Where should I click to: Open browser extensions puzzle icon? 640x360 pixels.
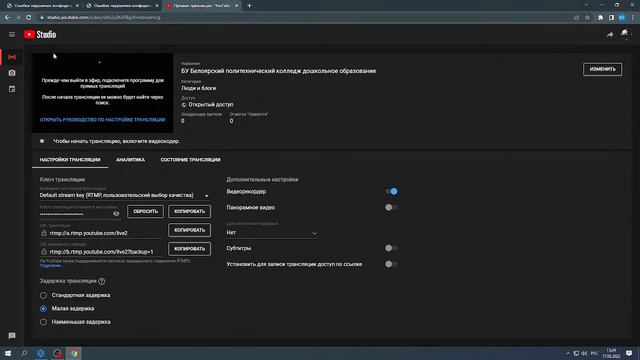point(600,18)
